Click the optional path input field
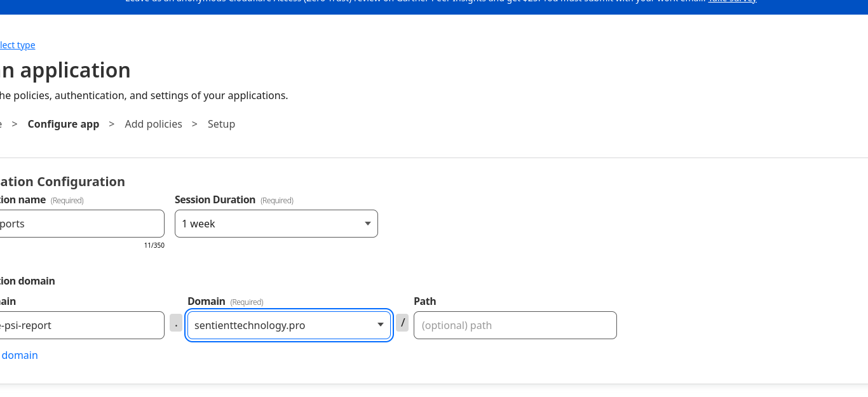868x397 pixels. (515, 325)
